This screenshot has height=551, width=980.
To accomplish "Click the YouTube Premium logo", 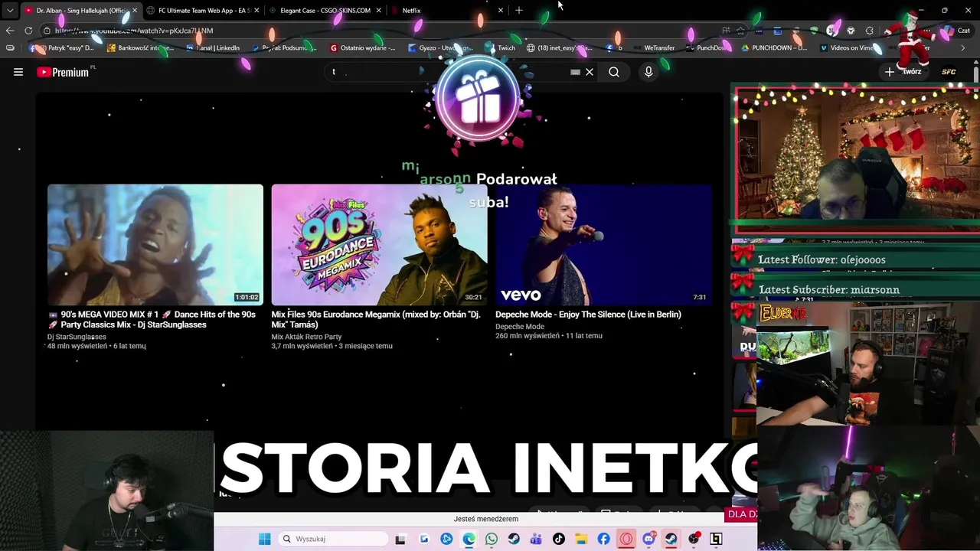I will click(x=63, y=72).
